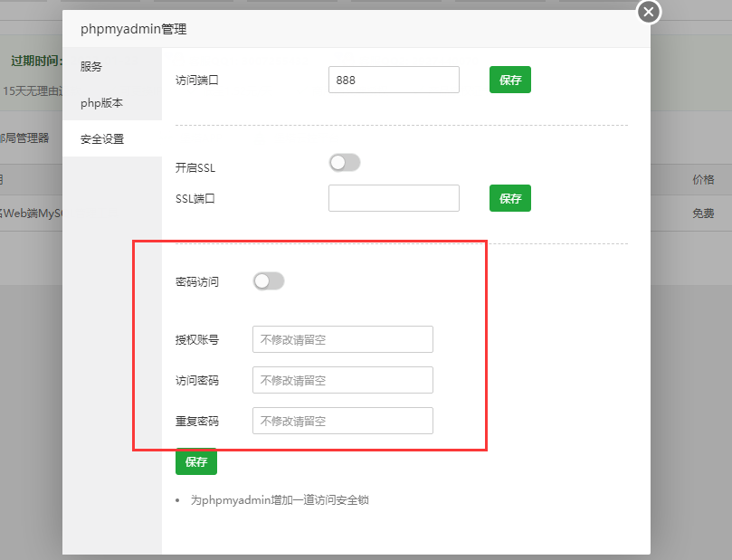
Task: Save the 访问端口 setting
Action: (x=509, y=80)
